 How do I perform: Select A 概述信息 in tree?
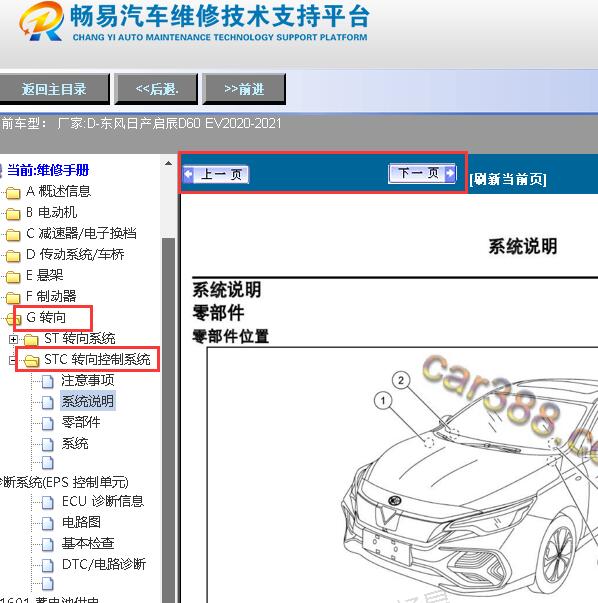[x=58, y=191]
